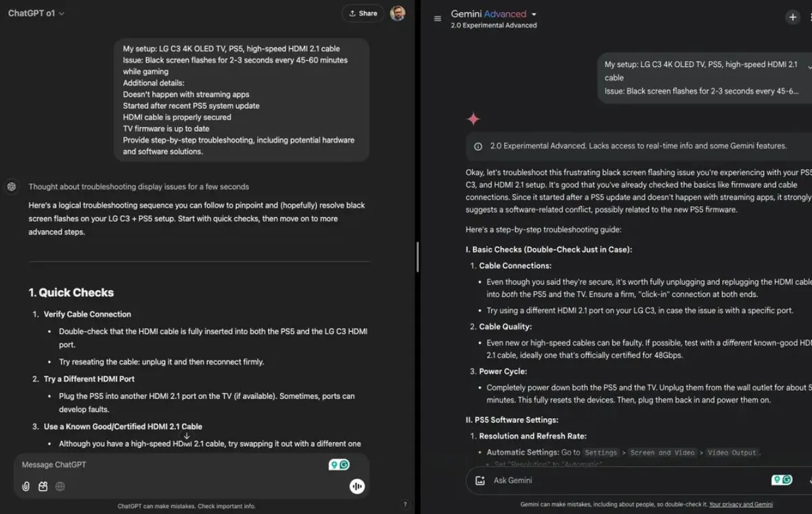Image resolution: width=812 pixels, height=514 pixels.
Task: Click the scroll-to-bottom arrow in ChatGPT
Action: pos(187,436)
